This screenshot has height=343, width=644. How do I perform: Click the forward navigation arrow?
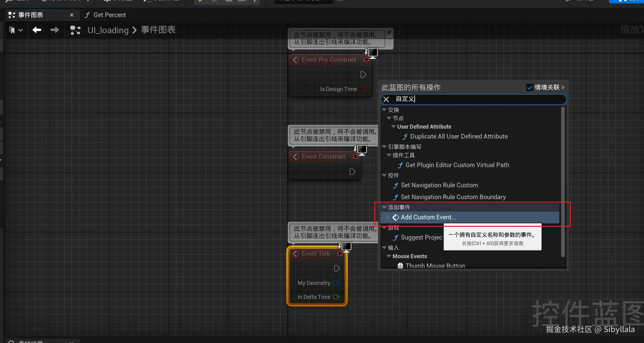point(55,30)
